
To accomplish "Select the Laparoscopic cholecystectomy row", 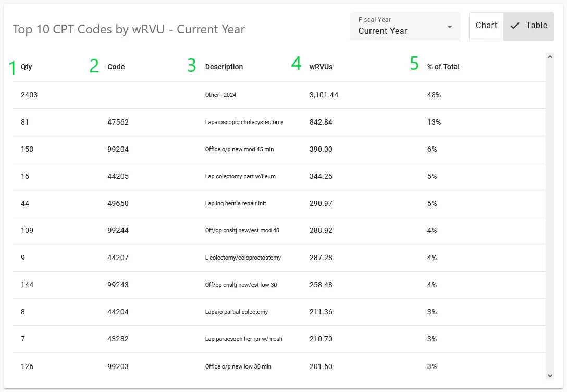I will click(x=244, y=123).
